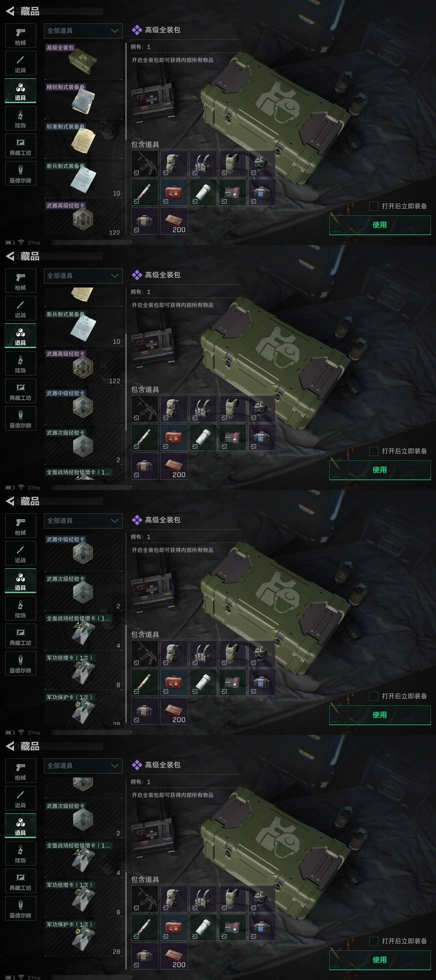Click rifle item icon under 包含道具 in top screenshot
Image resolution: width=436 pixels, height=980 pixels.
point(145,164)
